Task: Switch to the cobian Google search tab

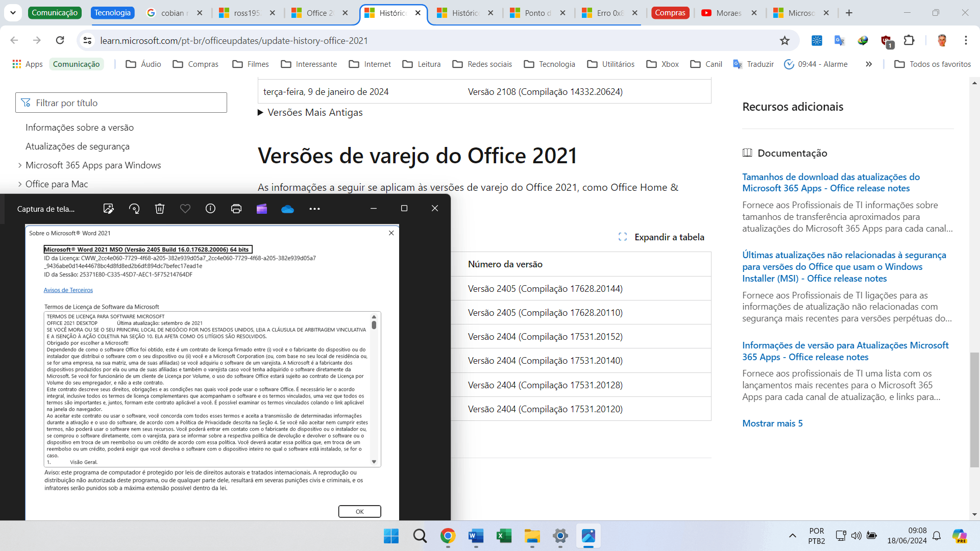Action: tap(174, 13)
